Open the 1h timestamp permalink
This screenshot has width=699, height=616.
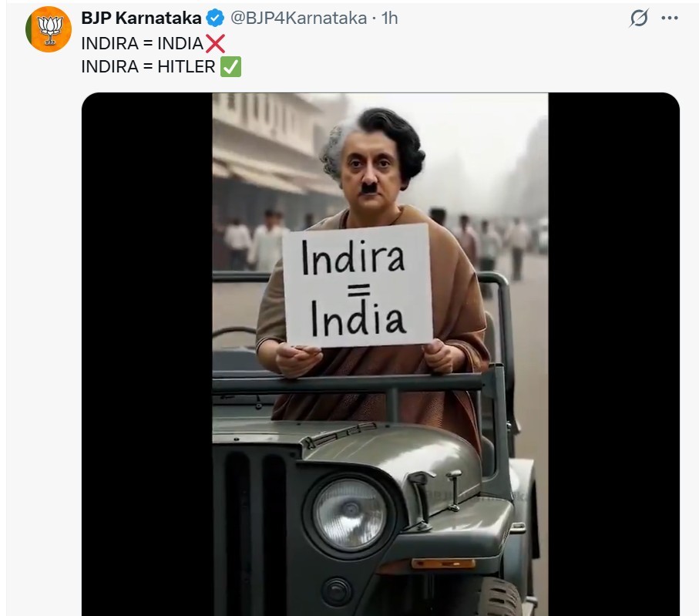coord(390,19)
